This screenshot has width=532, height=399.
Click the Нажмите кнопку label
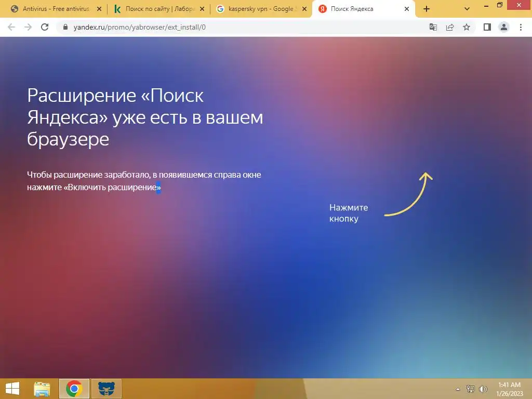pos(349,213)
